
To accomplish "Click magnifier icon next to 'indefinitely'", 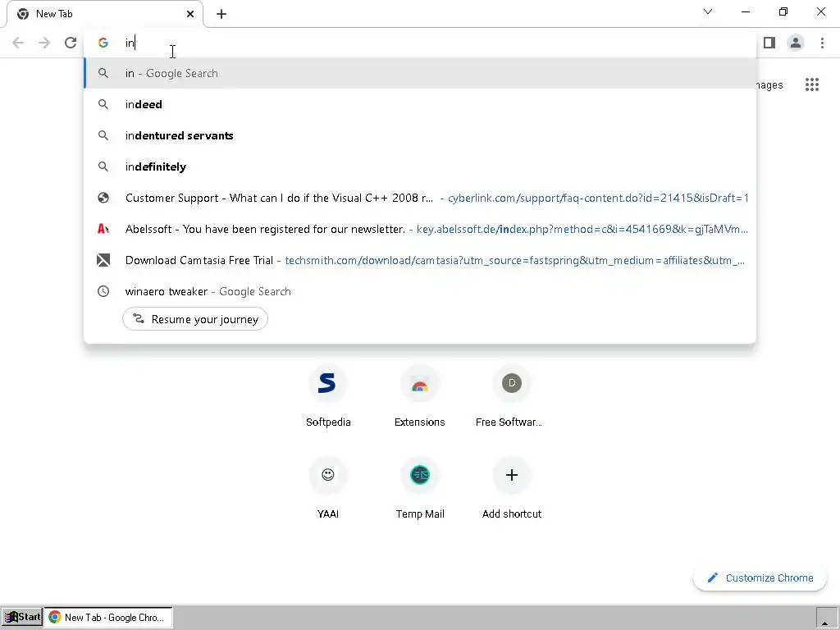I will point(103,167).
